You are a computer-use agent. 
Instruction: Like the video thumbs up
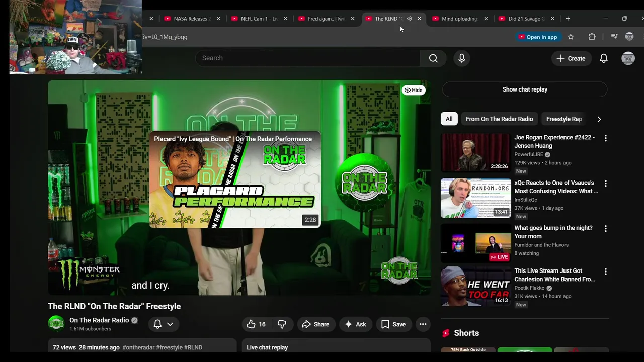[256, 324]
